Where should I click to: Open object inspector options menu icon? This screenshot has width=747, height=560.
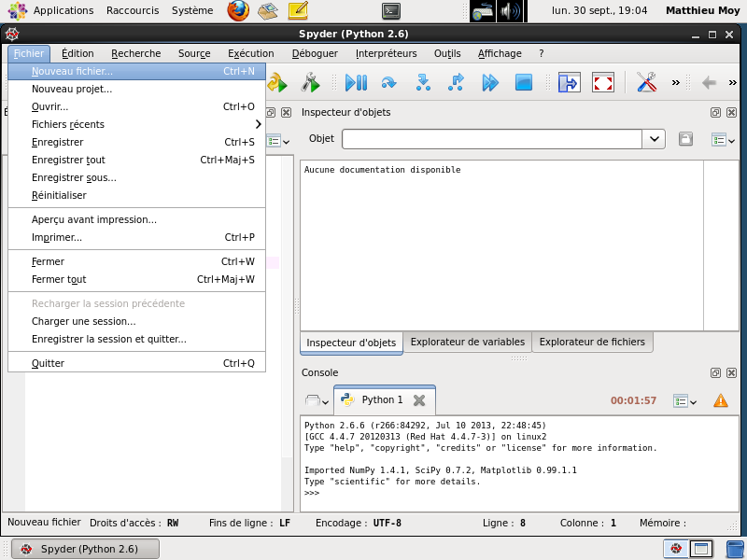pos(723,140)
